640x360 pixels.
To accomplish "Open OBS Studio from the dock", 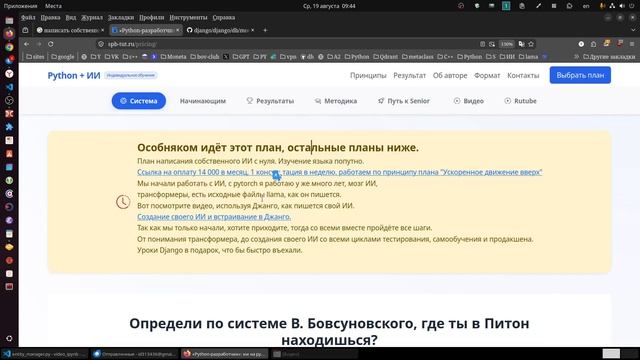I will (x=9, y=100).
